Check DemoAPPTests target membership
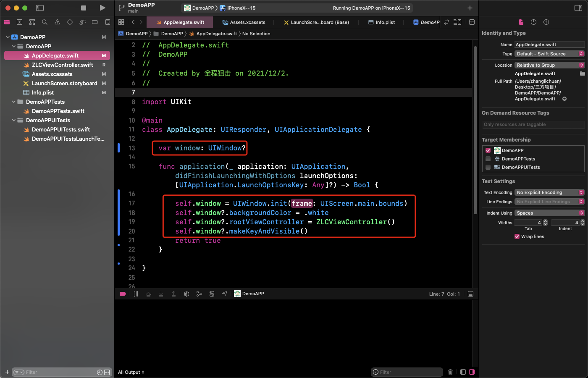Image resolution: width=588 pixels, height=378 pixels. tap(488, 159)
